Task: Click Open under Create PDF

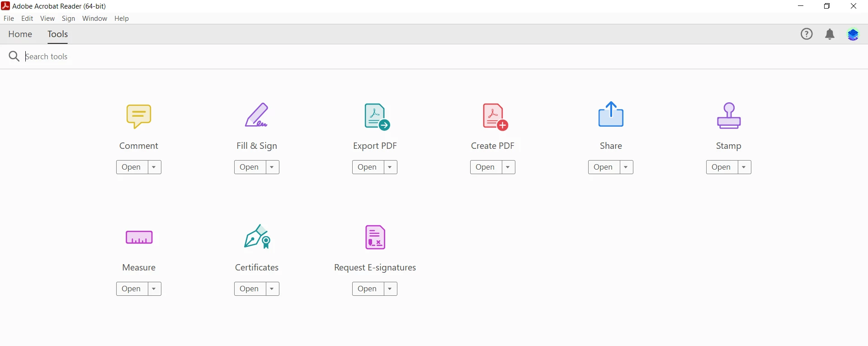Action: [x=486, y=167]
